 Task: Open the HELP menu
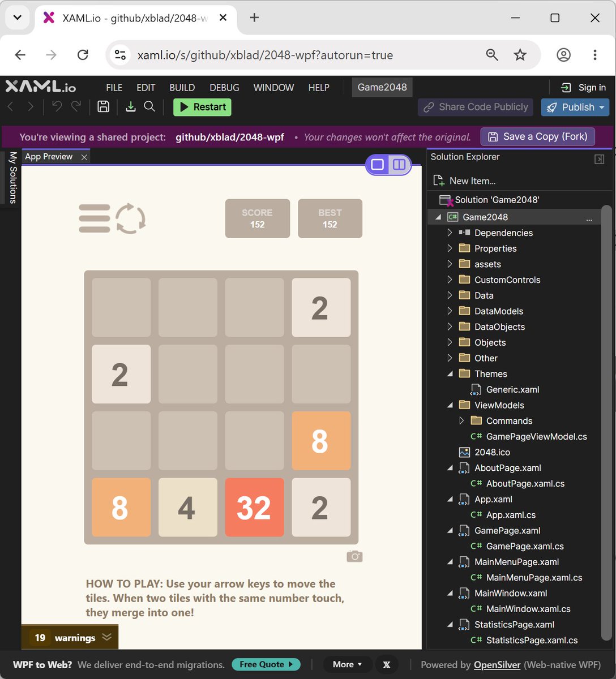click(319, 88)
